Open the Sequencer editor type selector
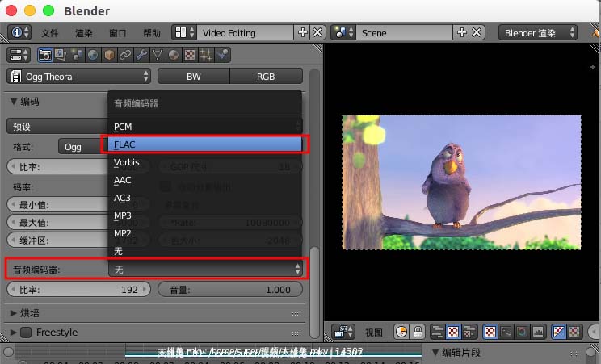Screen dimensions: 601x364 tap(343, 332)
